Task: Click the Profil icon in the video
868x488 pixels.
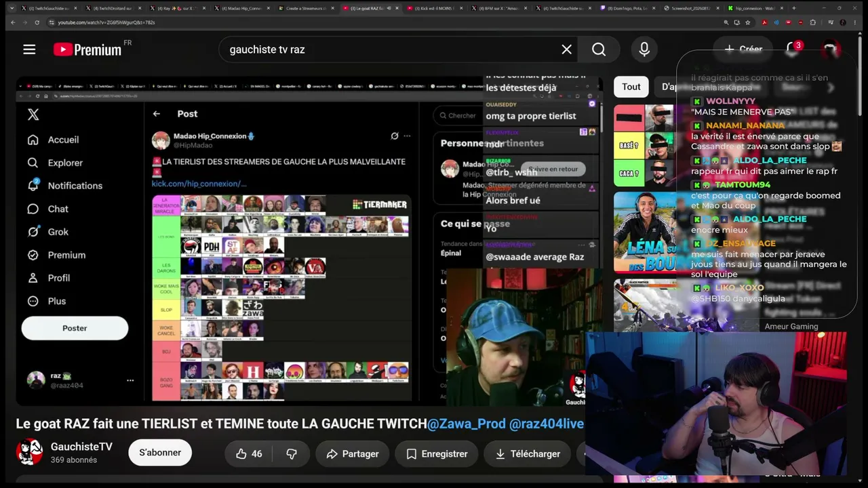Action: point(33,278)
